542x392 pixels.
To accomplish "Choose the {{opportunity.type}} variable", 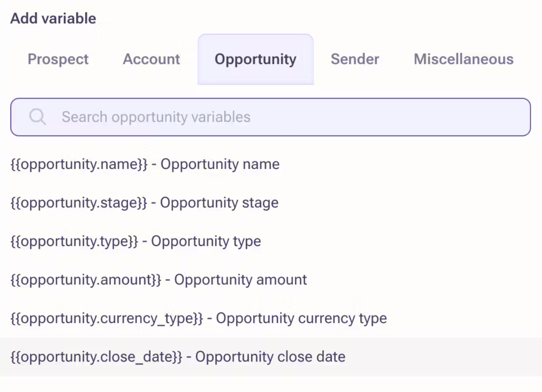I will click(74, 241).
